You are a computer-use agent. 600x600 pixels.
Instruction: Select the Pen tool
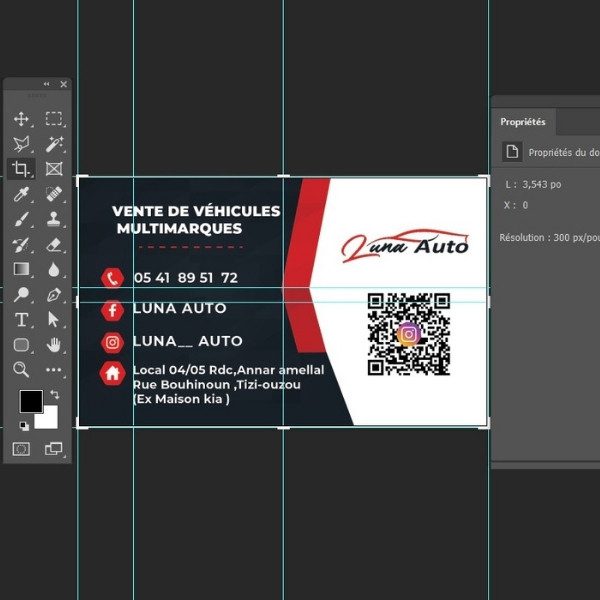(x=54, y=295)
